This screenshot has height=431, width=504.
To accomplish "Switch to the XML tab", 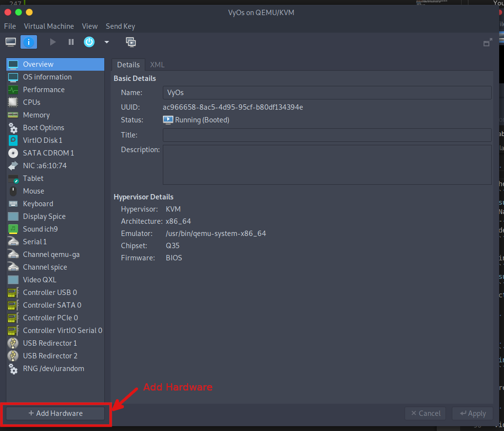I will [157, 65].
